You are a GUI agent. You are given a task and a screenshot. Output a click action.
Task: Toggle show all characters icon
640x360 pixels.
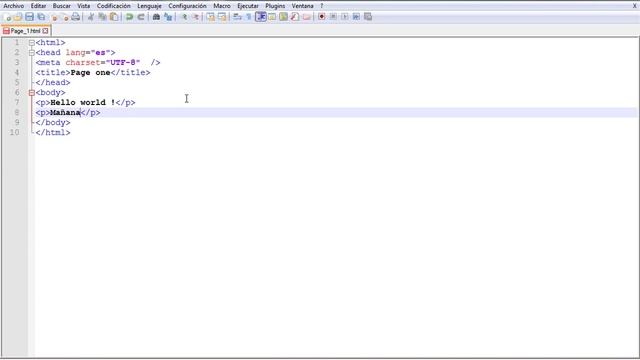click(249, 17)
